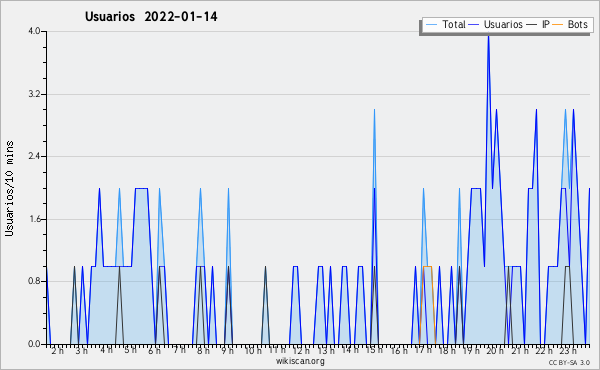Click the 0.8 y-axis value

pyautogui.click(x=34, y=281)
